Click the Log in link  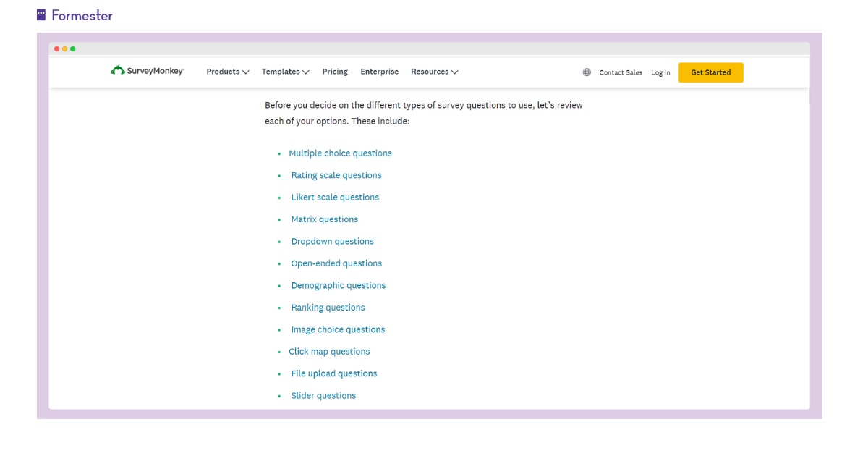click(660, 72)
